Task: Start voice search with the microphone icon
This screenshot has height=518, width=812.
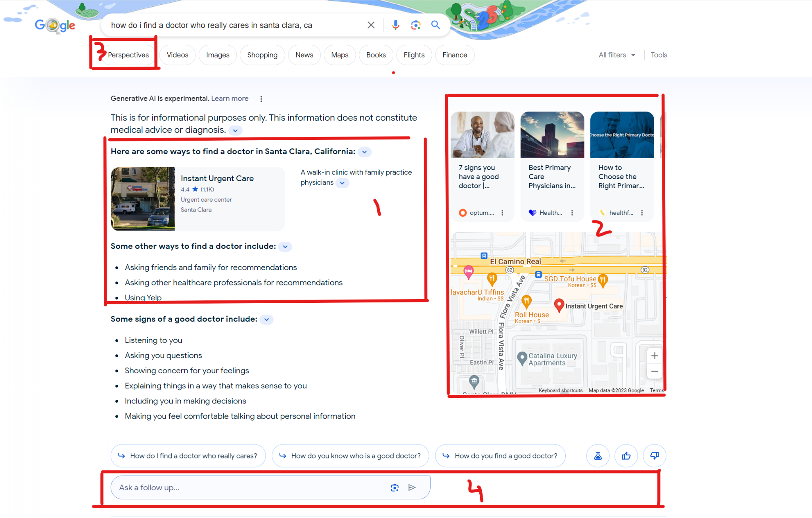Action: point(395,25)
